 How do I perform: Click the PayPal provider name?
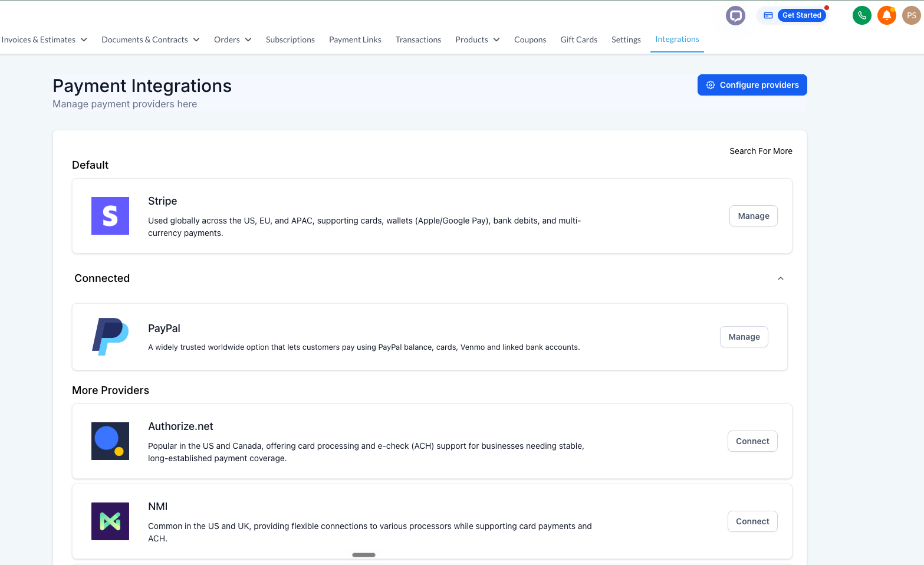tap(164, 329)
